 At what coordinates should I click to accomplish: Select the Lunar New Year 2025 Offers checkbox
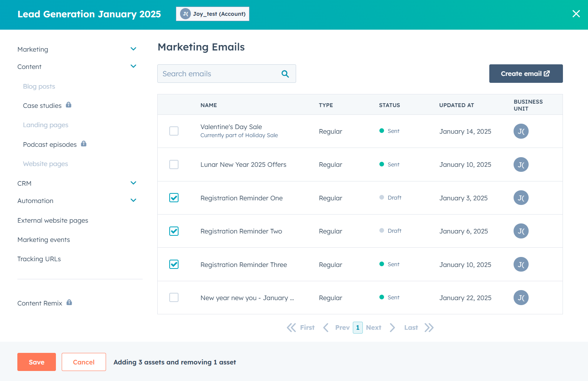tap(174, 164)
